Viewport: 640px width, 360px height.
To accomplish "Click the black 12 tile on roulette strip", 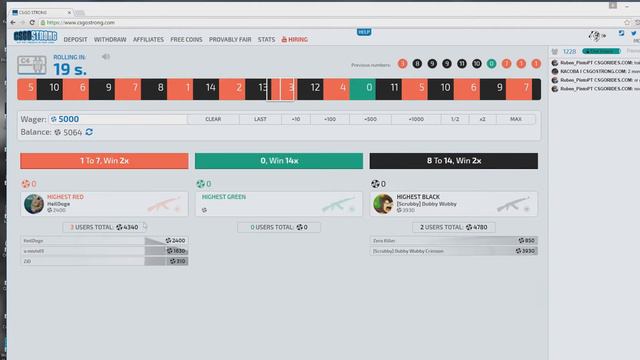I will click(x=310, y=89).
